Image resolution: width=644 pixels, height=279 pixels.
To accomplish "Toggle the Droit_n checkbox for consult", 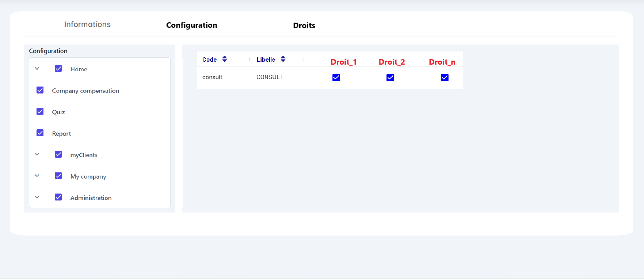I will [x=445, y=77].
